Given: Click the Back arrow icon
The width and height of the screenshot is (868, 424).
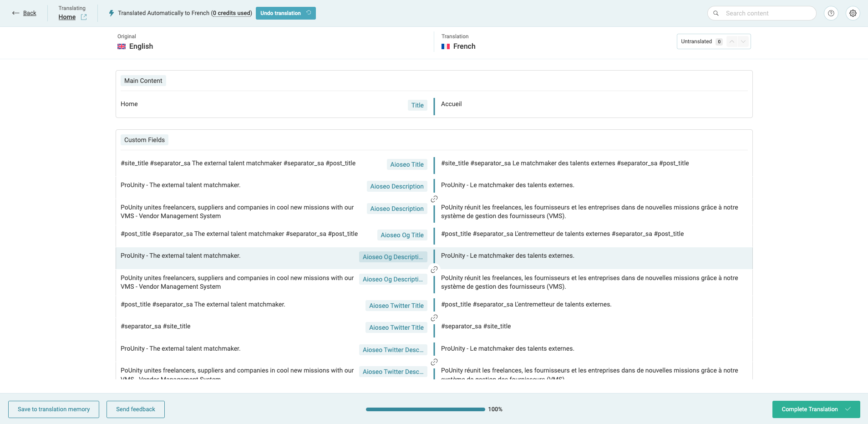Looking at the screenshot, I should point(15,13).
